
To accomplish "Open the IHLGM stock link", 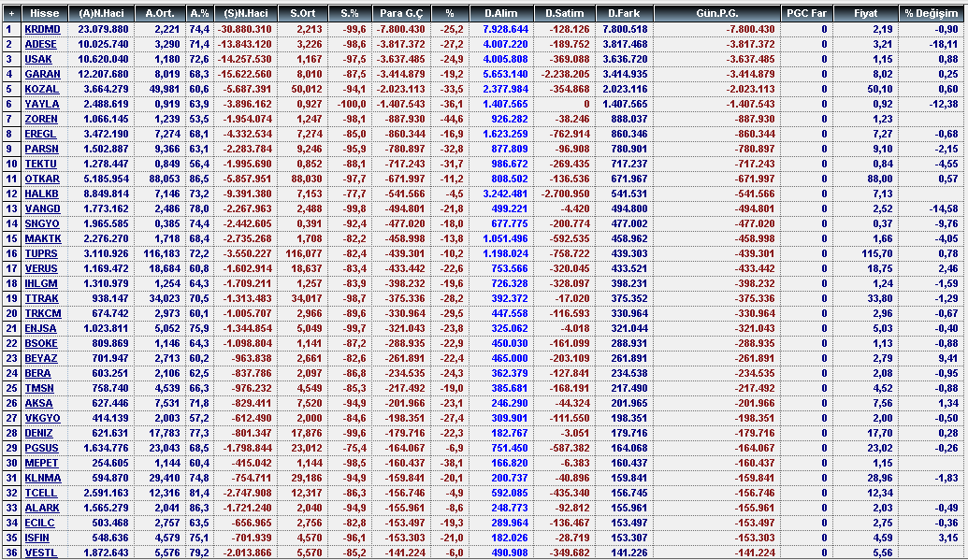I will point(41,283).
